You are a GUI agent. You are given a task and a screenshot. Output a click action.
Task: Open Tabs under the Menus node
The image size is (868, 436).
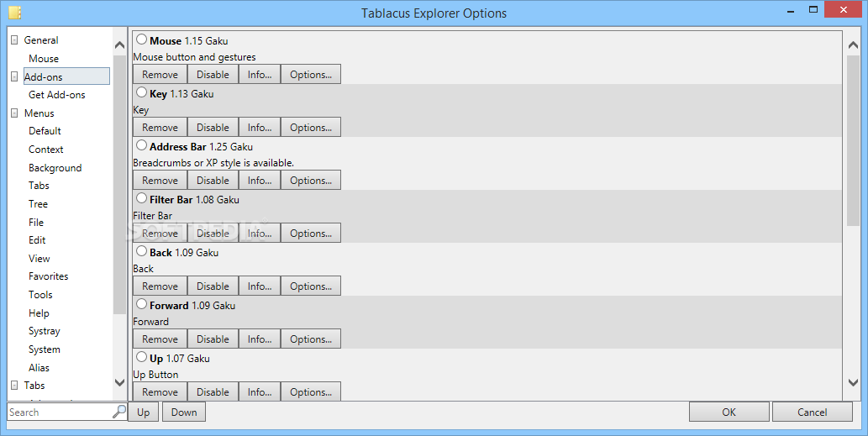39,186
